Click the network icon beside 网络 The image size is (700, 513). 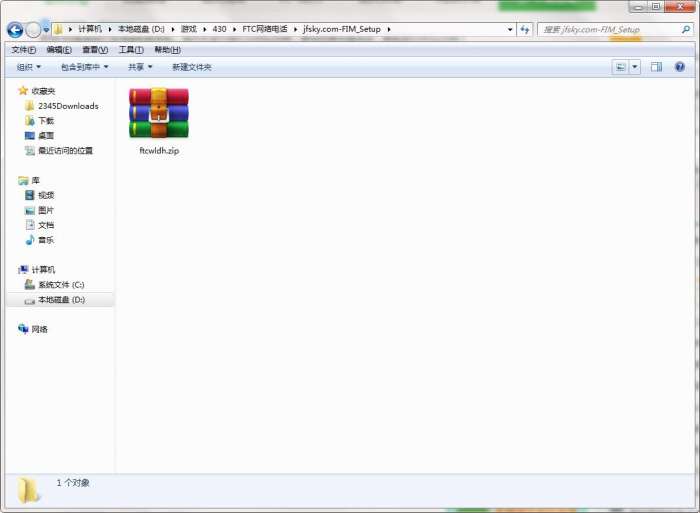pyautogui.click(x=23, y=329)
